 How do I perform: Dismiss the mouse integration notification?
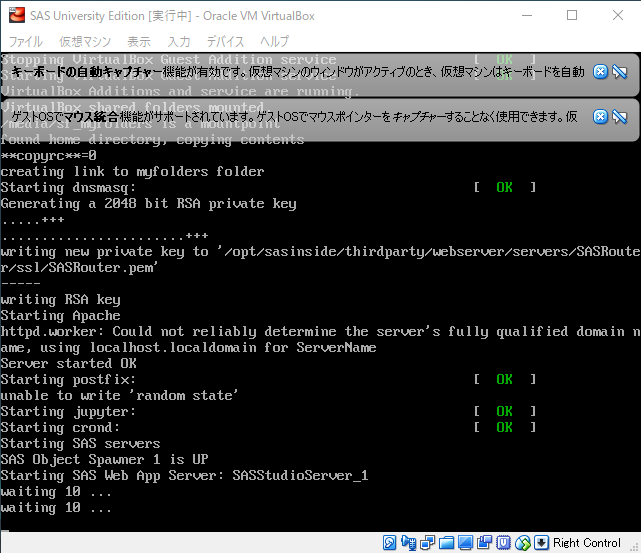pos(600,117)
